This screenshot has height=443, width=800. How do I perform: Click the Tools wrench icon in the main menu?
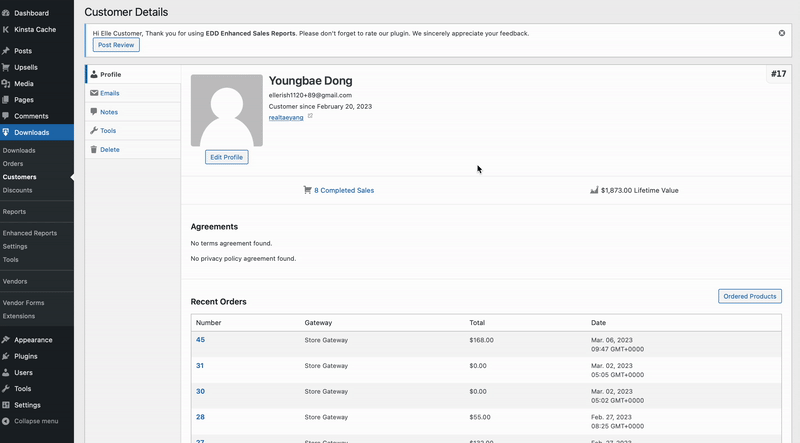[x=6, y=388]
